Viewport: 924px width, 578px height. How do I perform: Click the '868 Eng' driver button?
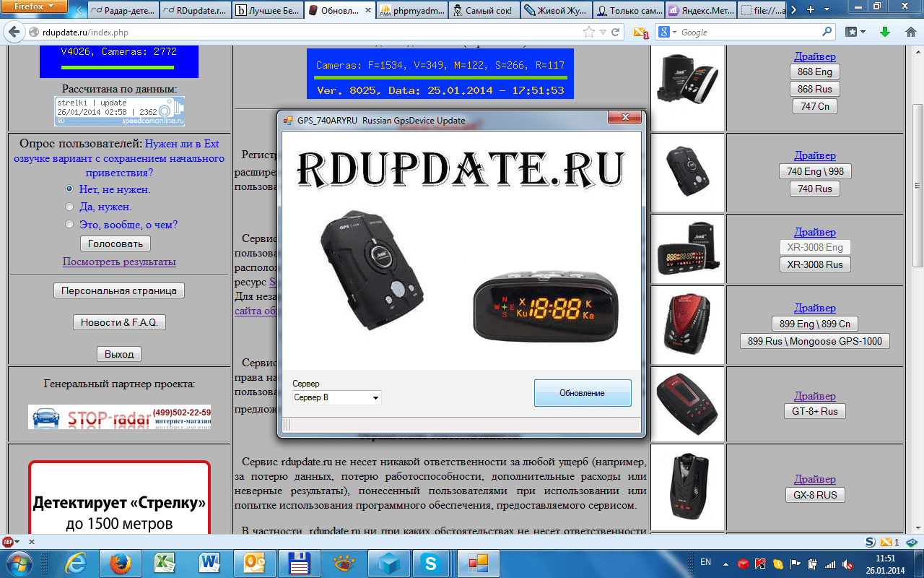coord(815,72)
